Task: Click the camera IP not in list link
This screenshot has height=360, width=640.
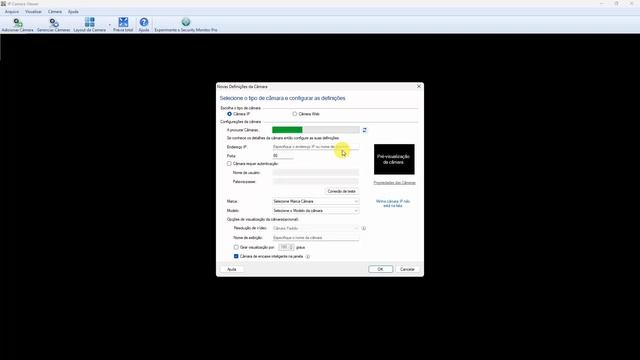Action: 393,203
